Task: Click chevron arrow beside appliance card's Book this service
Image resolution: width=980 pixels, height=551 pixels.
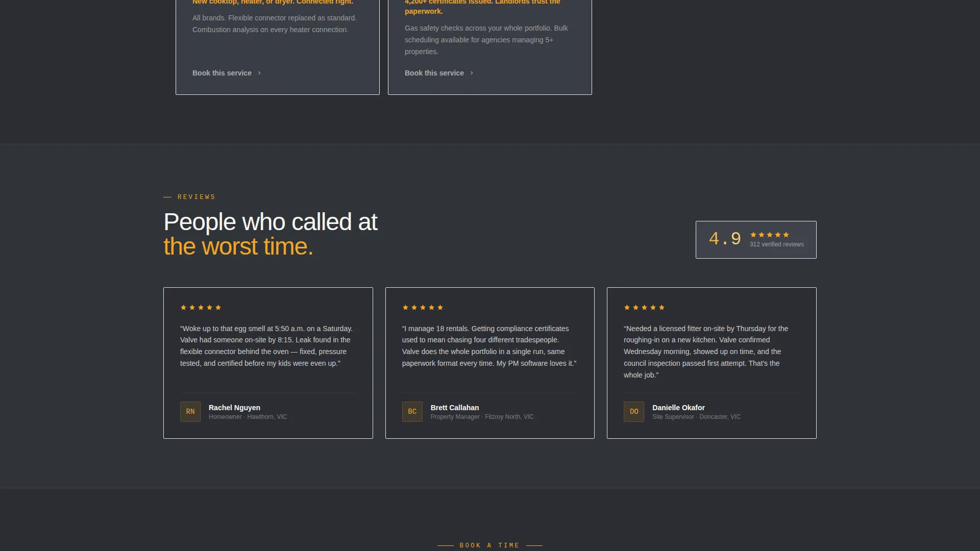Action: (x=259, y=73)
